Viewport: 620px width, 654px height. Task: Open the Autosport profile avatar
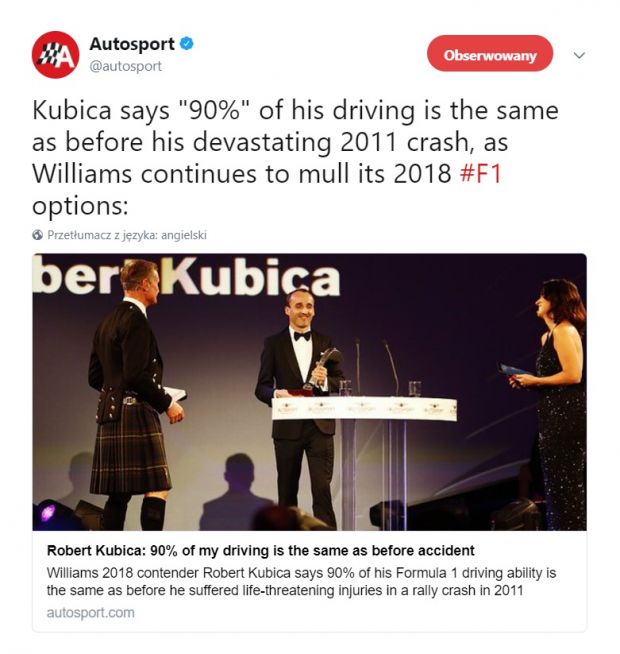(55, 55)
